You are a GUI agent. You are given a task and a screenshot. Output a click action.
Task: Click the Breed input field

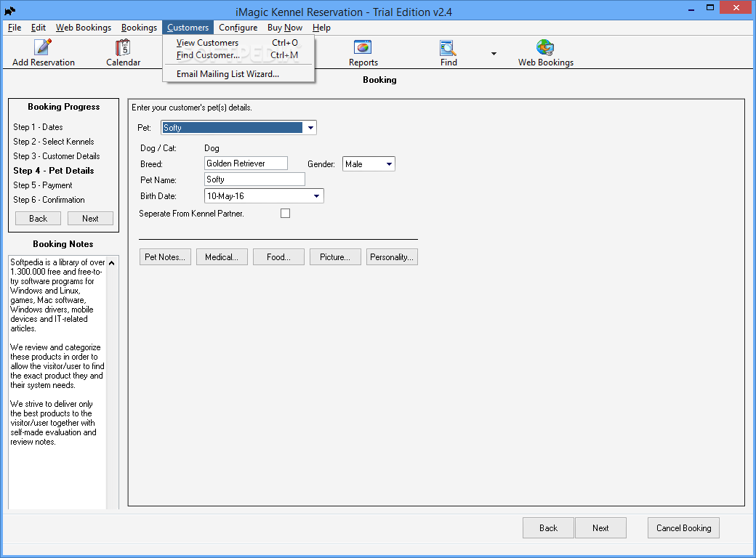(x=246, y=163)
